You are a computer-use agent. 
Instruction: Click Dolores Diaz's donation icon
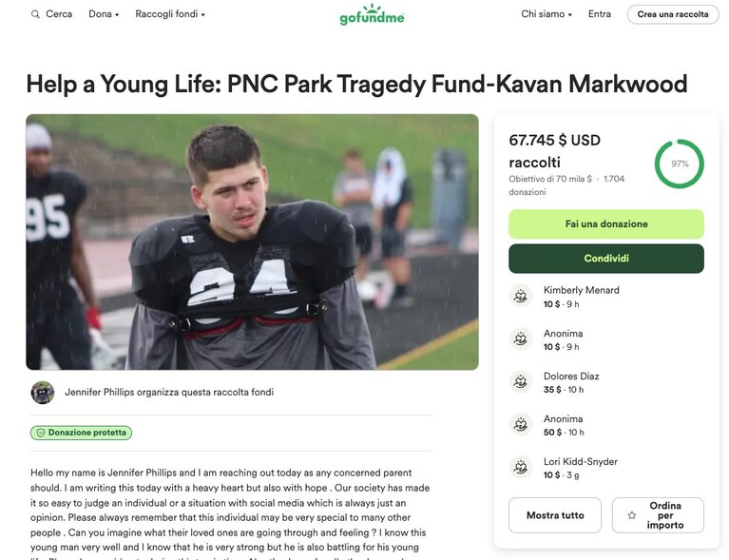pos(521,382)
